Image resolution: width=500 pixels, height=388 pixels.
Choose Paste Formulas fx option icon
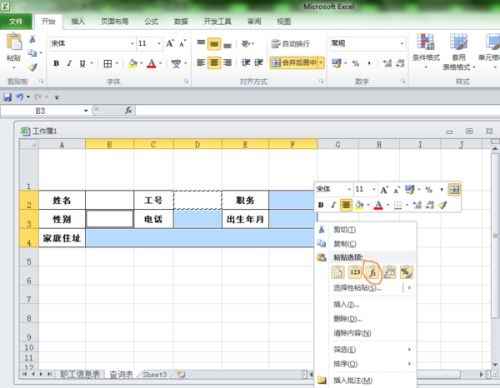click(x=372, y=272)
